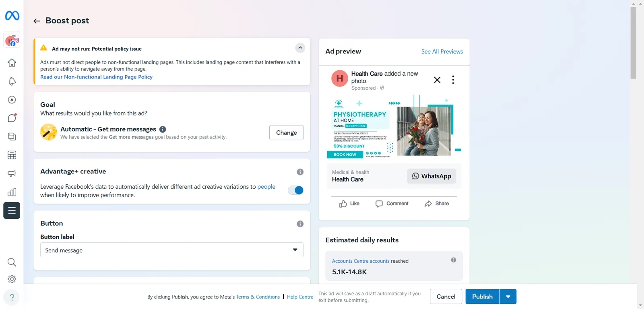Go back using the Boost post arrow
This screenshot has height=309, width=644.
(37, 21)
